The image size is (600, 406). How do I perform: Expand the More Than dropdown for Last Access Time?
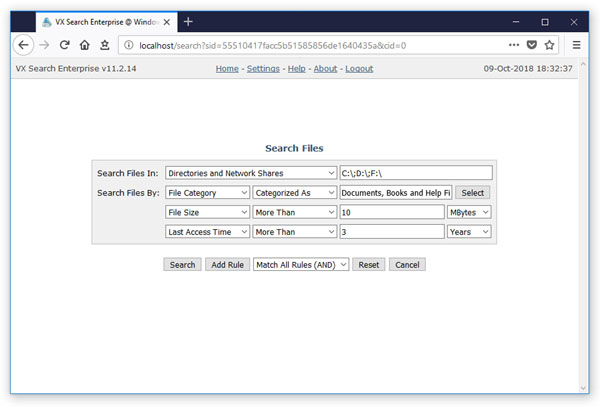(294, 232)
